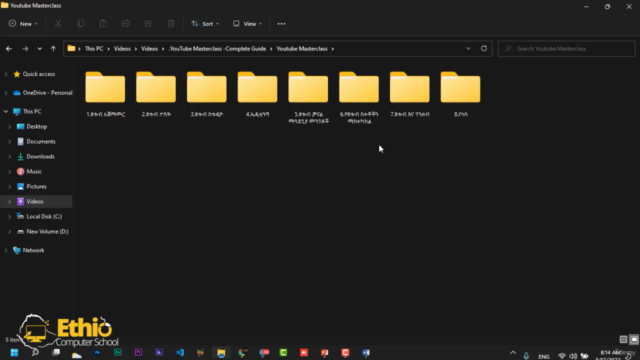
Task: Select the folder numbered 3
Action: point(207,94)
